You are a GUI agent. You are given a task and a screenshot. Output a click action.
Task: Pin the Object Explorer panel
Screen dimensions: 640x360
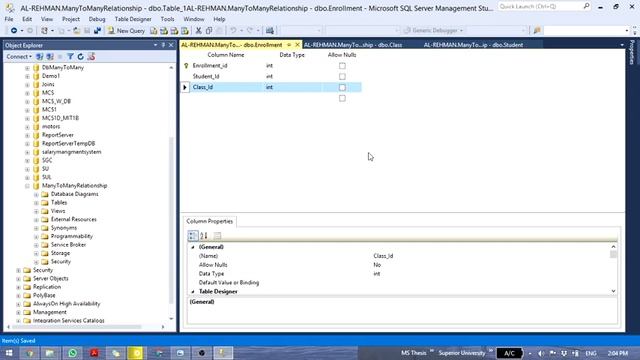(163, 45)
